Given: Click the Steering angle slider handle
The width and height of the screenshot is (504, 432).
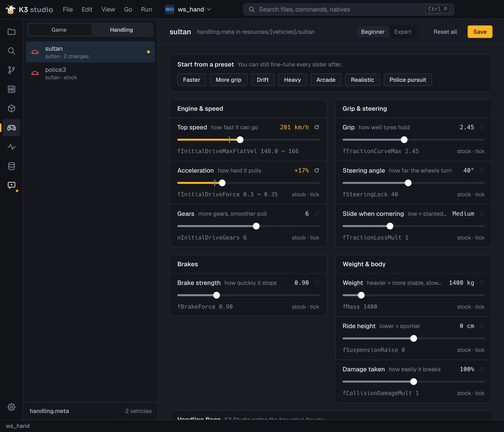Looking at the screenshot, I should pos(408,183).
